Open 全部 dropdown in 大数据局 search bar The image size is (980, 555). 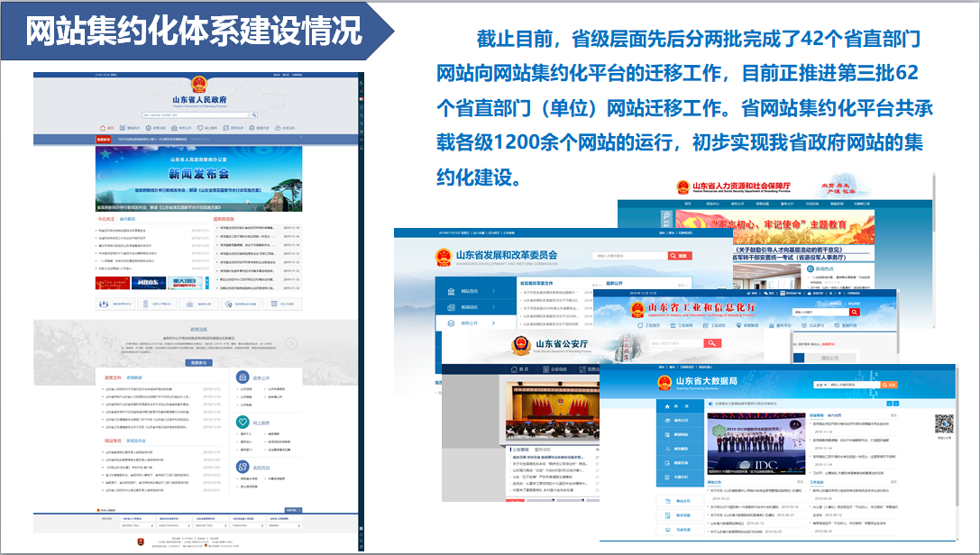coord(821,385)
